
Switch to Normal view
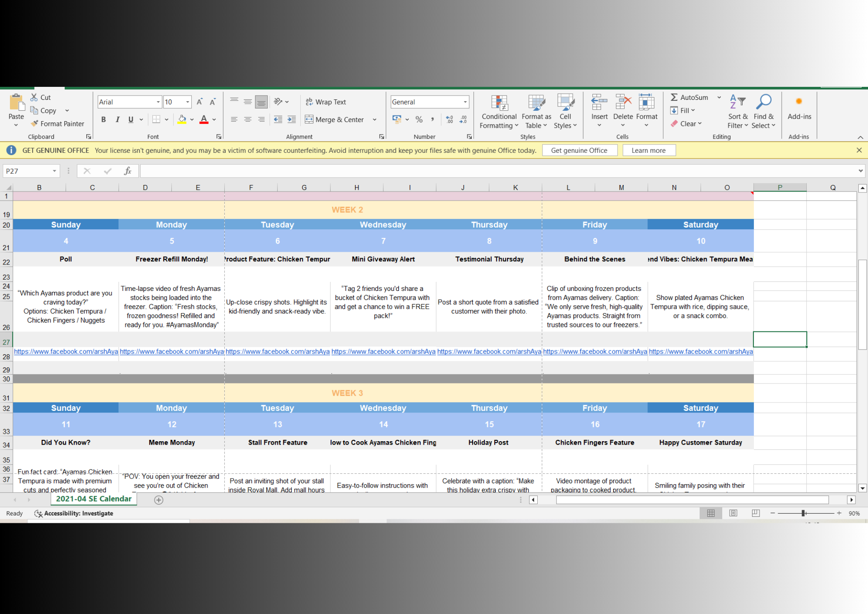[x=711, y=513]
